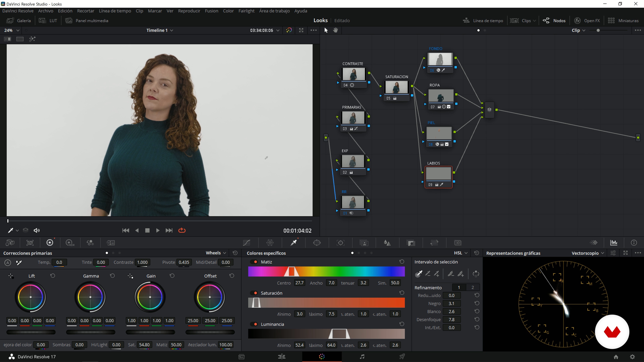
Task: Toggle the Matiz qualifier enable dot
Action: 255,262
